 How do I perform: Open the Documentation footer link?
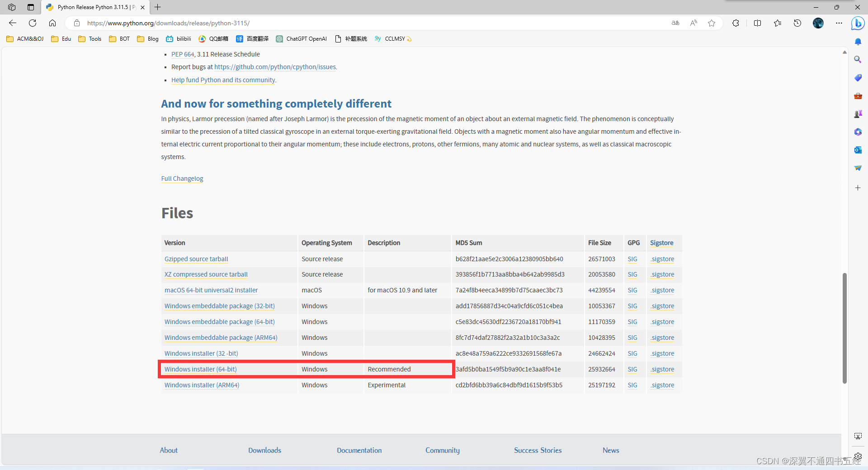359,450
